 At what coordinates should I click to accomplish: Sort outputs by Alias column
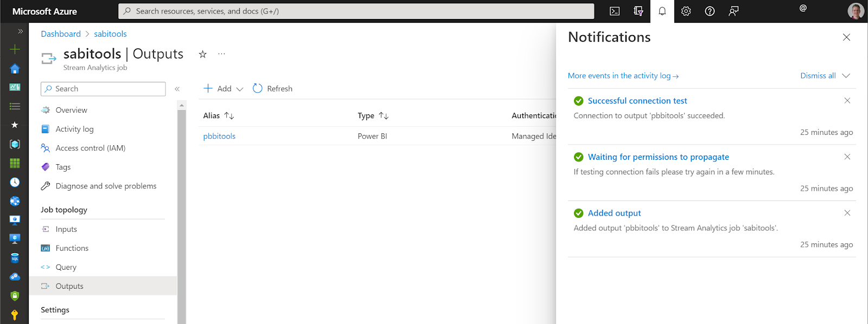point(219,115)
